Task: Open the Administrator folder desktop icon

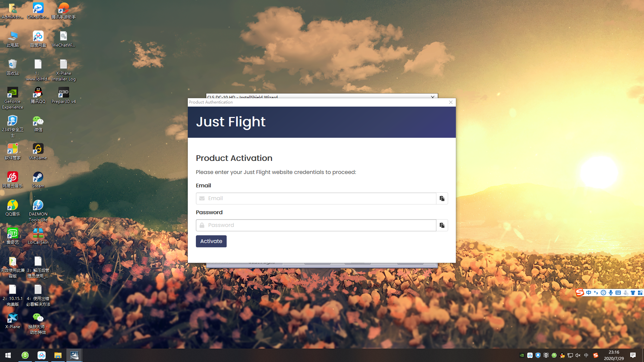Action: tap(13, 11)
